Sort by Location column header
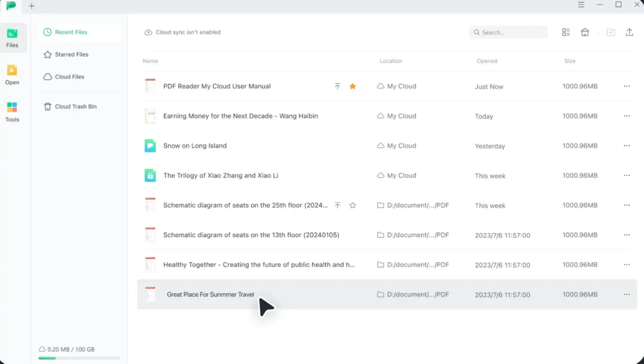The image size is (644, 364). click(391, 61)
